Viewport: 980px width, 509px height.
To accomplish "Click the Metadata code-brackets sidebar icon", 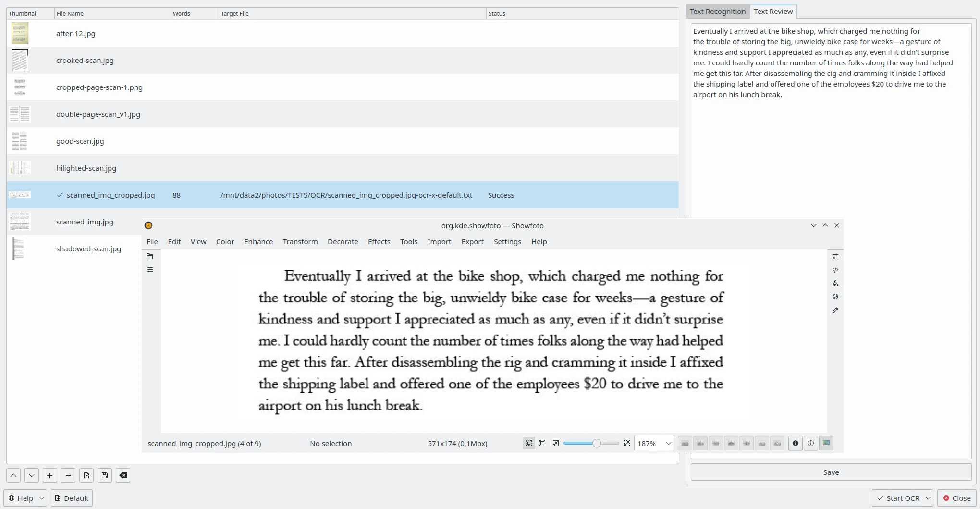I will [x=835, y=270].
